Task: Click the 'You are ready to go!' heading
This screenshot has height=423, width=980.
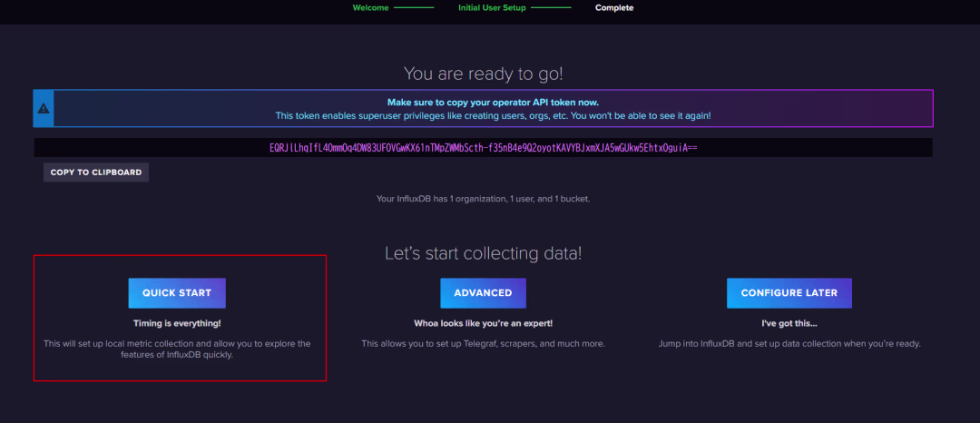Action: [483, 74]
